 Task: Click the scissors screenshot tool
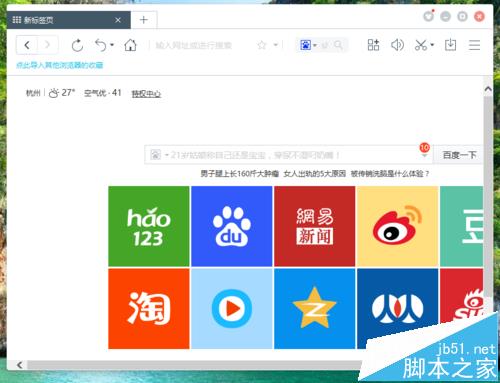click(421, 45)
